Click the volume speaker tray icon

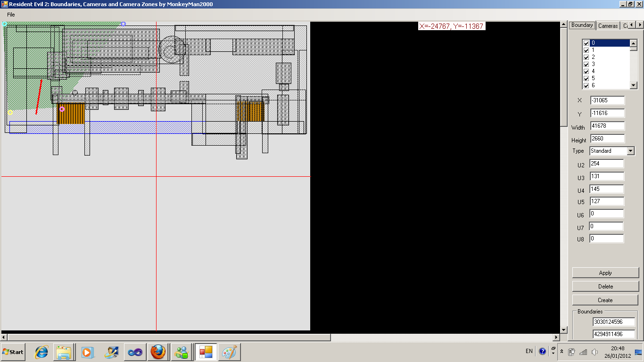594,352
